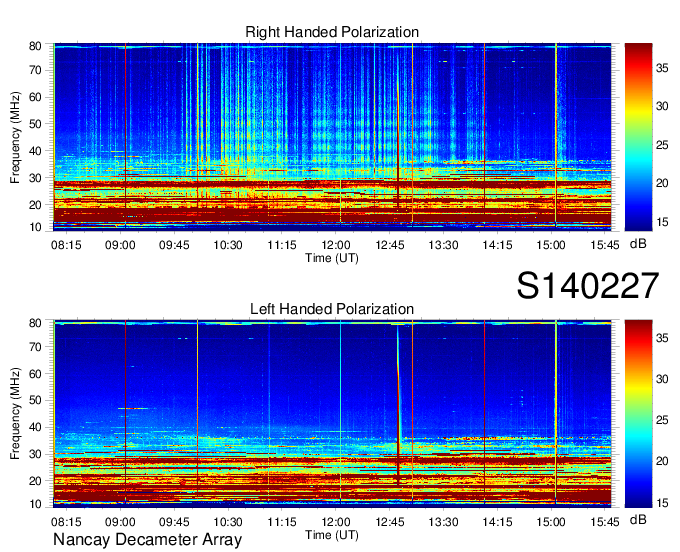This screenshot has width=680, height=552.
Task: Click the 35 value on Right Handed colorbar
Action: pos(662,68)
